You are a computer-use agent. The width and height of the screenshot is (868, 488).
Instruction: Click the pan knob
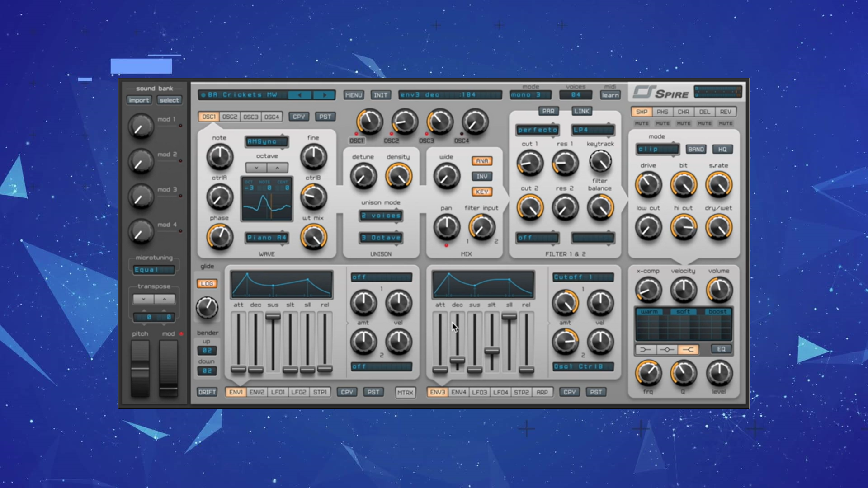pos(447,227)
